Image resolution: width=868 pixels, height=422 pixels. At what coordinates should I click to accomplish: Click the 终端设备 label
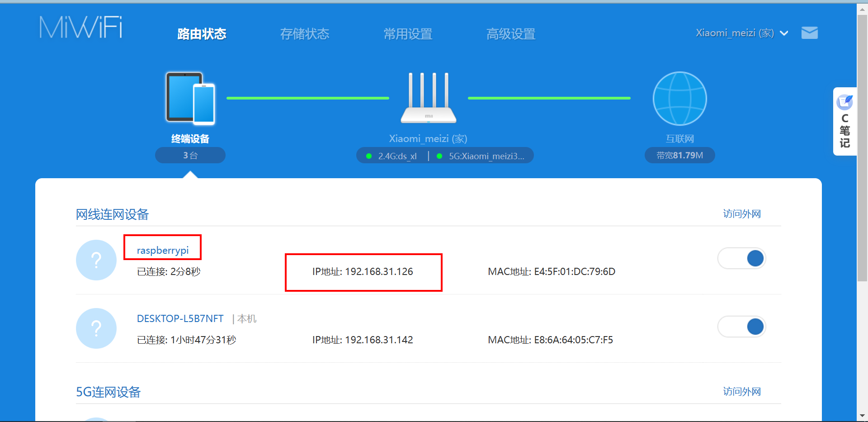[x=190, y=139]
